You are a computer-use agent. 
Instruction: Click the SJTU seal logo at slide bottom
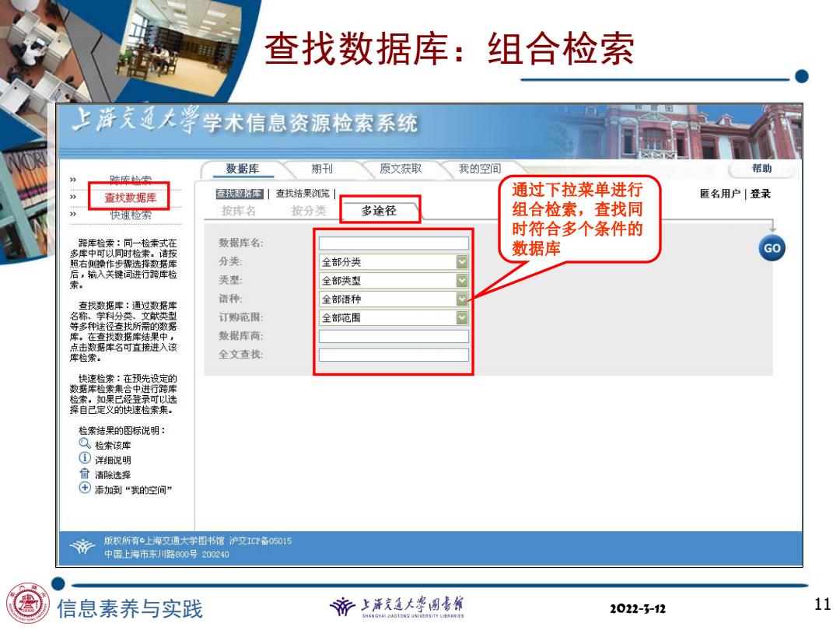pyautogui.click(x=26, y=604)
